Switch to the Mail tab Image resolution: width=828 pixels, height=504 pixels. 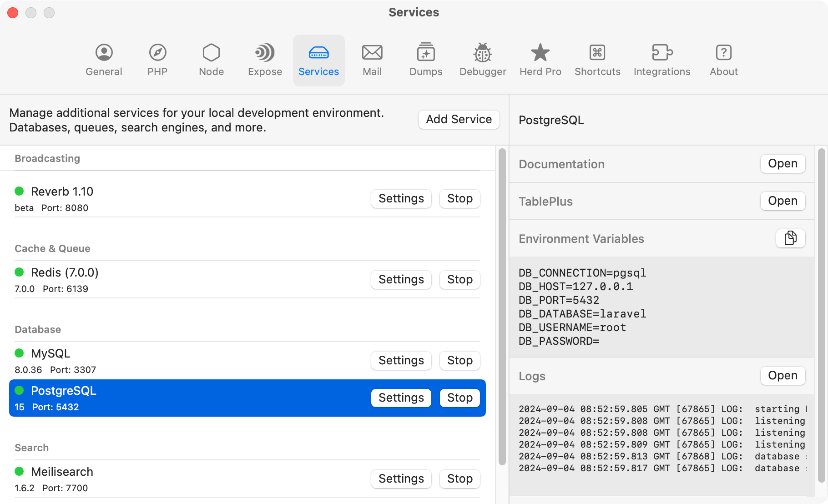[372, 60]
